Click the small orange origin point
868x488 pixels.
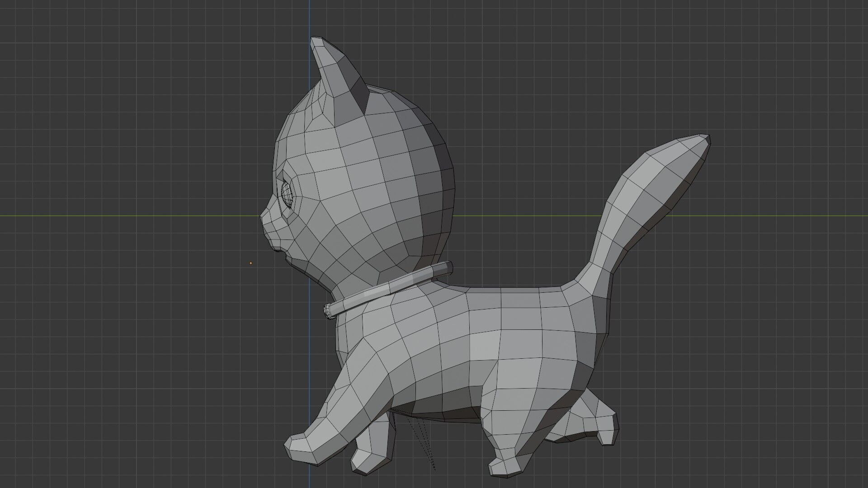click(251, 263)
